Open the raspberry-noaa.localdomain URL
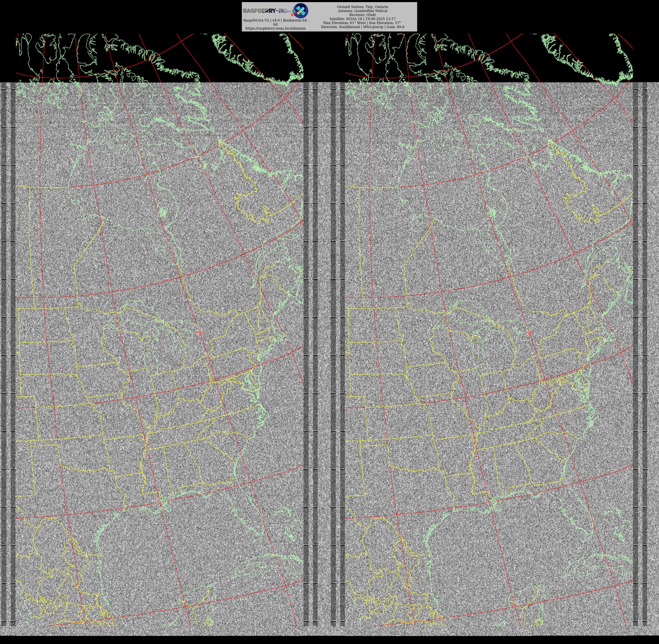 pyautogui.click(x=275, y=29)
